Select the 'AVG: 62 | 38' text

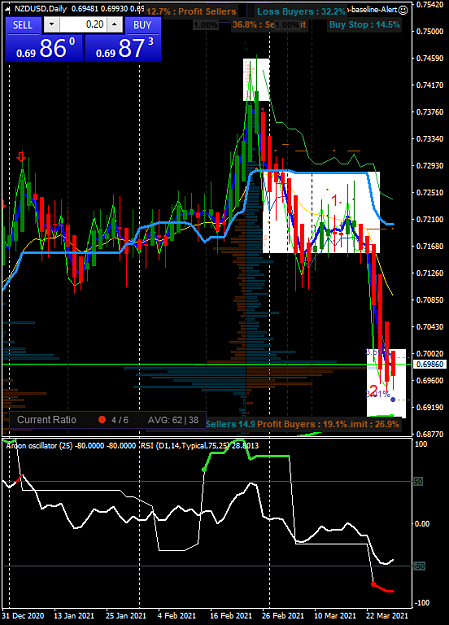click(173, 420)
